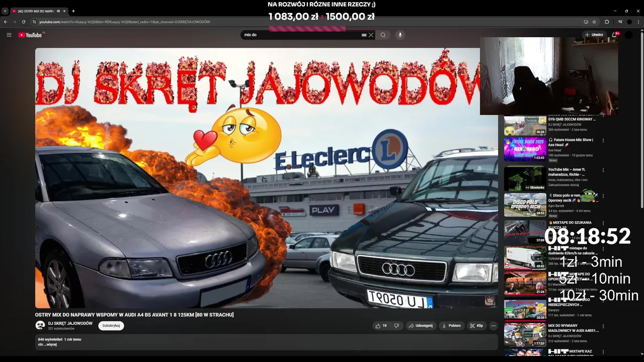Click the '846 wyświetleń 1 rok temu' text
Image resolution: width=644 pixels, height=362 pixels.
59,339
